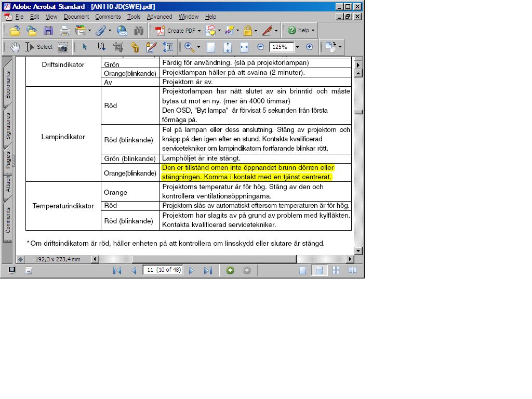Click the Print icon
The image size is (532, 399).
click(64, 31)
